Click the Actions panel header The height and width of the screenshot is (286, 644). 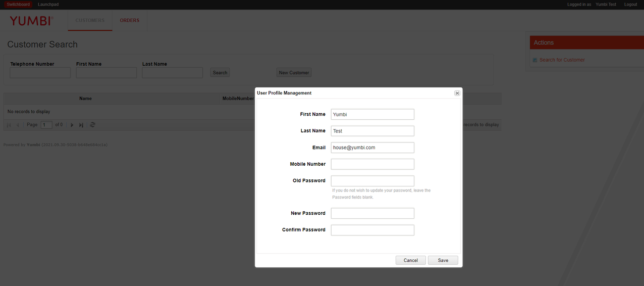pyautogui.click(x=587, y=42)
